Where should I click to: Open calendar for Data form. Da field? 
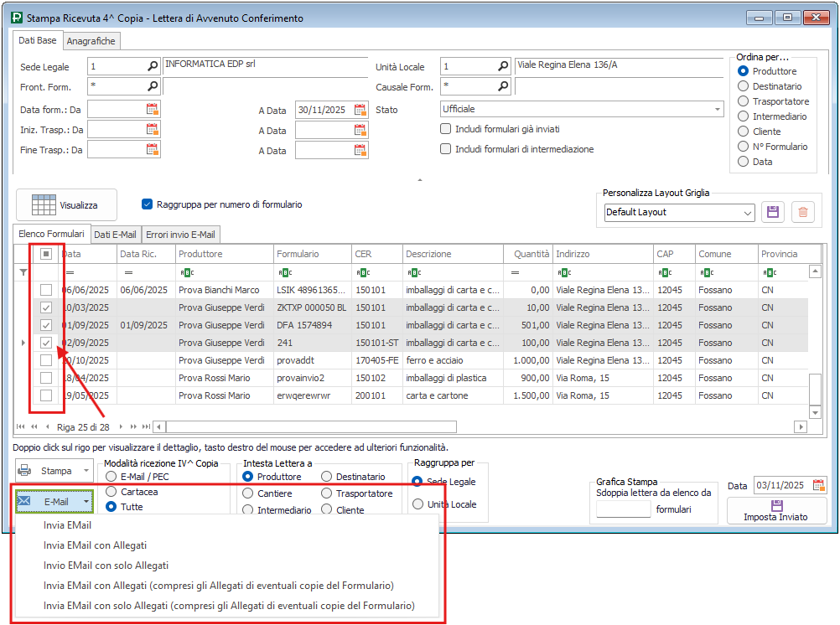[x=152, y=109]
